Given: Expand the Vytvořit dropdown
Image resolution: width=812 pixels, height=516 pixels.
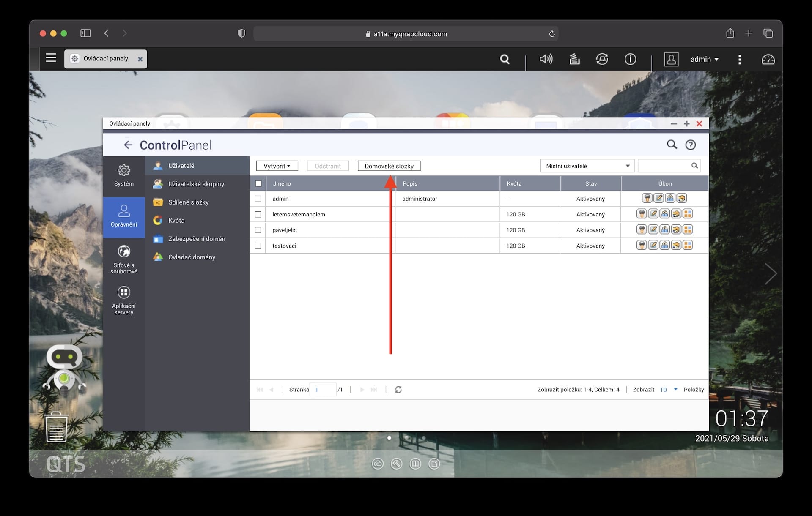Looking at the screenshot, I should (277, 166).
